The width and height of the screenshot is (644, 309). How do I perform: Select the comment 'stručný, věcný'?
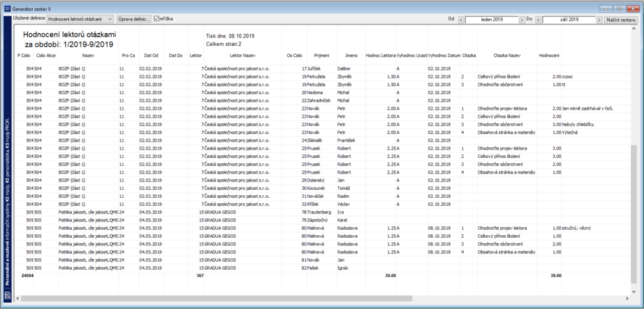(576, 228)
